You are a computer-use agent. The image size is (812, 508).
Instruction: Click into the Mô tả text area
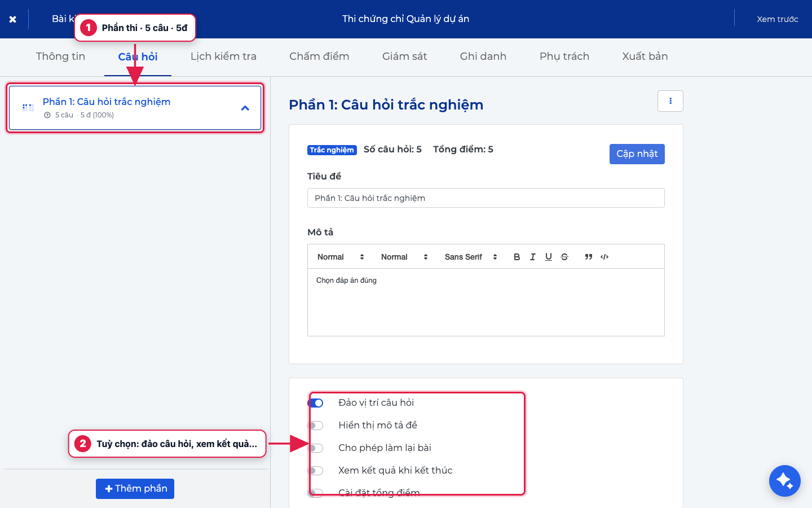coord(486,302)
